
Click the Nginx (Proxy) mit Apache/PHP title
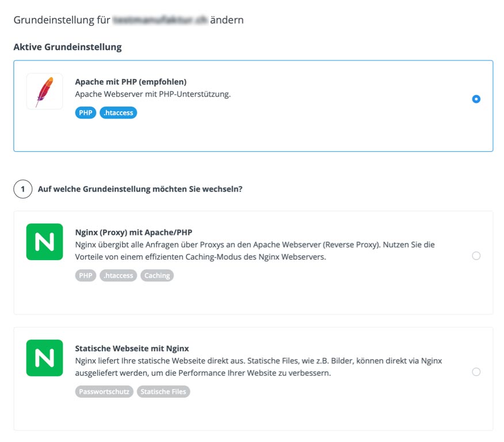(x=133, y=232)
